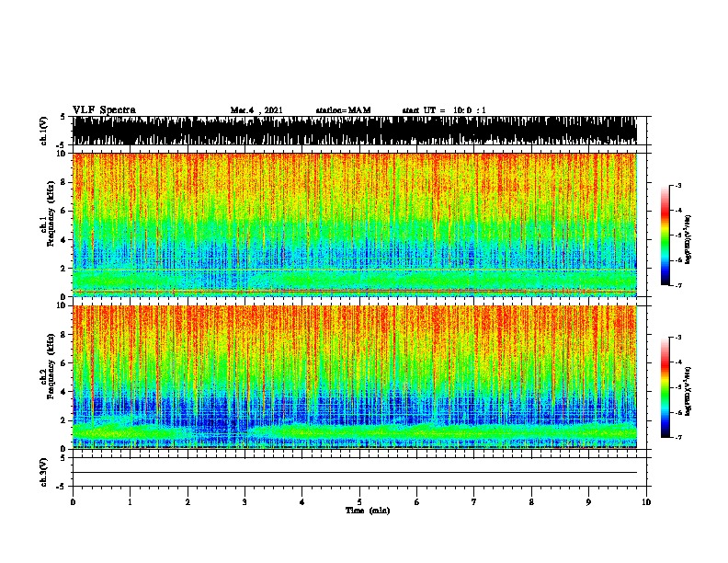This screenshot has height=563, width=728.
Task: Click the time axis tick label "7"
Action: [474, 502]
